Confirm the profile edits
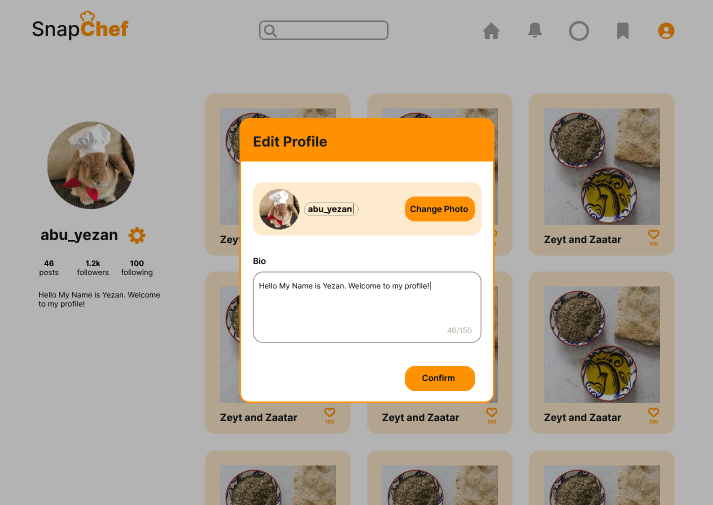 440,378
